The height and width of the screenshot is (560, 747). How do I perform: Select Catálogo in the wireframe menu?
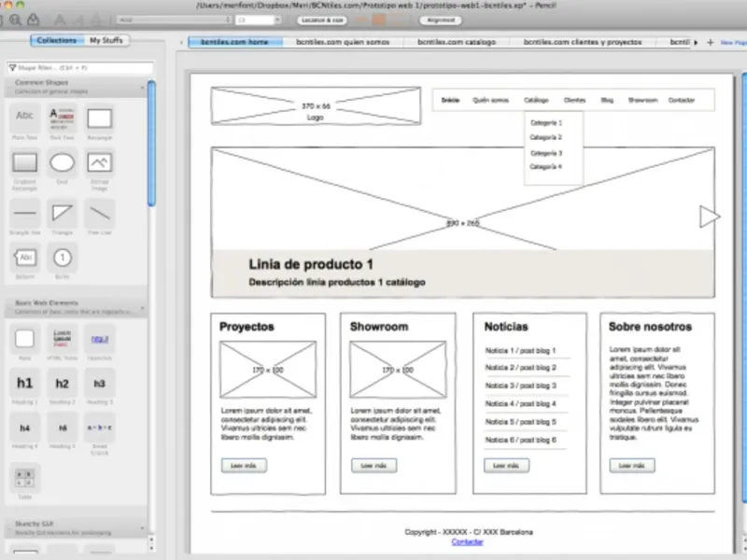(536, 100)
